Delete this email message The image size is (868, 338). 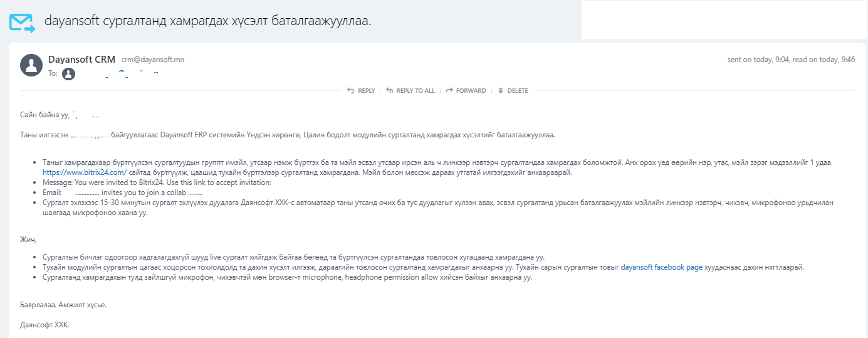tap(513, 90)
